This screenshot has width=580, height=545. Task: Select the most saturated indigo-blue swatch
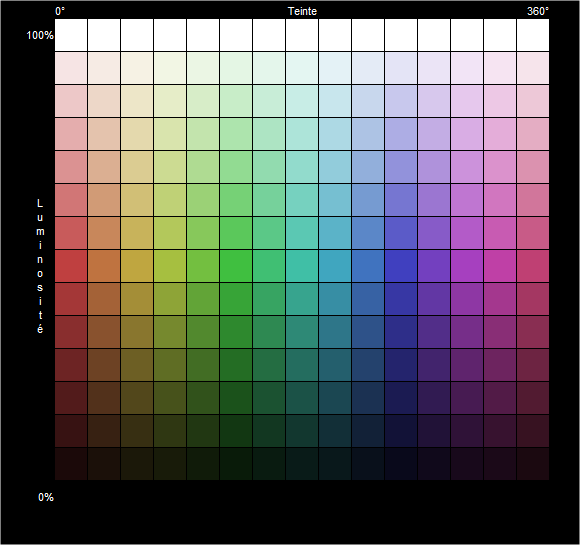click(401, 266)
